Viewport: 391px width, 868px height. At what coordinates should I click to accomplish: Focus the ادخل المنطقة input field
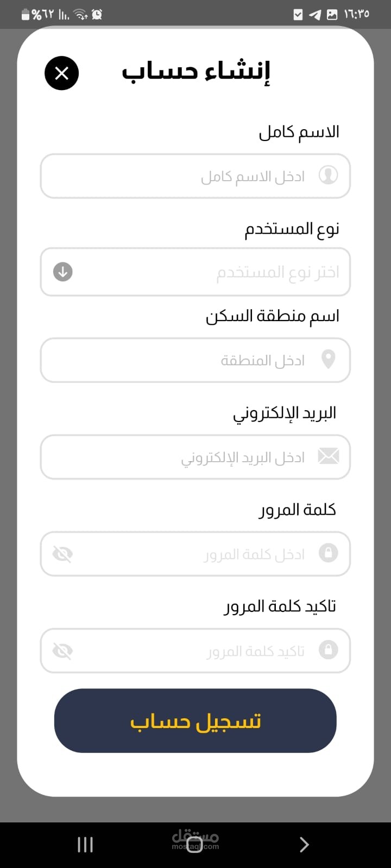pyautogui.click(x=217, y=360)
